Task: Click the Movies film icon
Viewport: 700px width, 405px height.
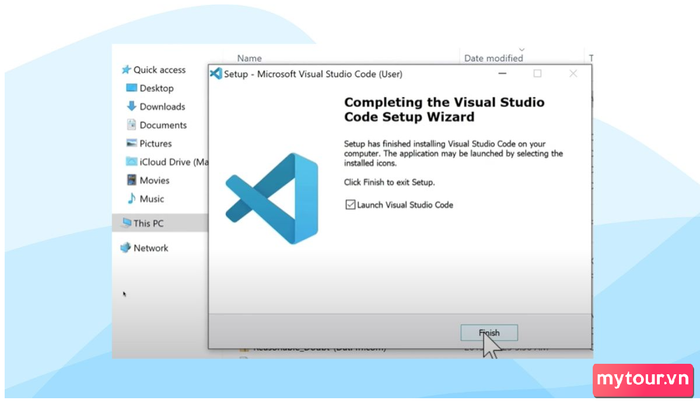Action: 131,180
